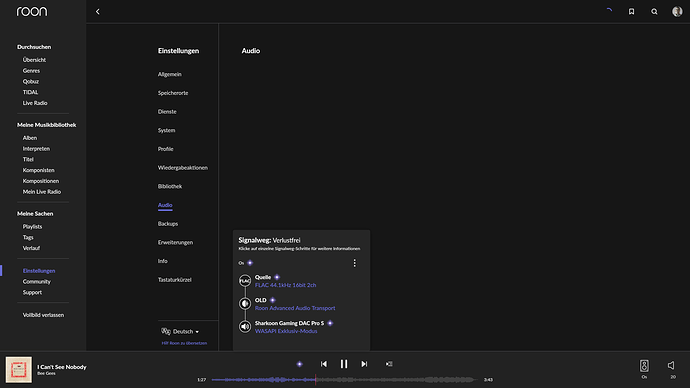Open Mein Live Radio in the sidebar
The height and width of the screenshot is (388, 690).
42,192
